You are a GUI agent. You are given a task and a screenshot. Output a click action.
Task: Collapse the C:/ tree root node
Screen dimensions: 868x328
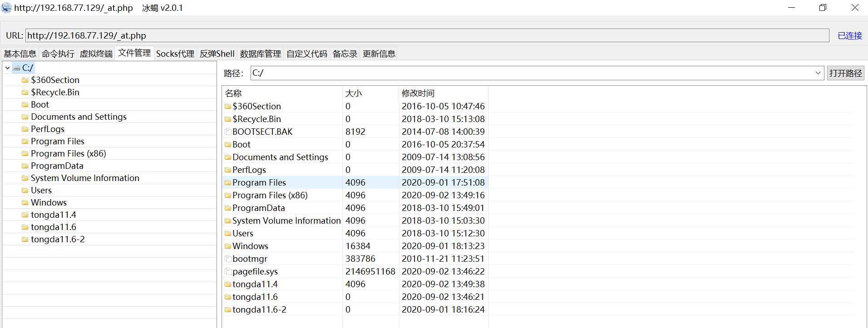click(8, 68)
